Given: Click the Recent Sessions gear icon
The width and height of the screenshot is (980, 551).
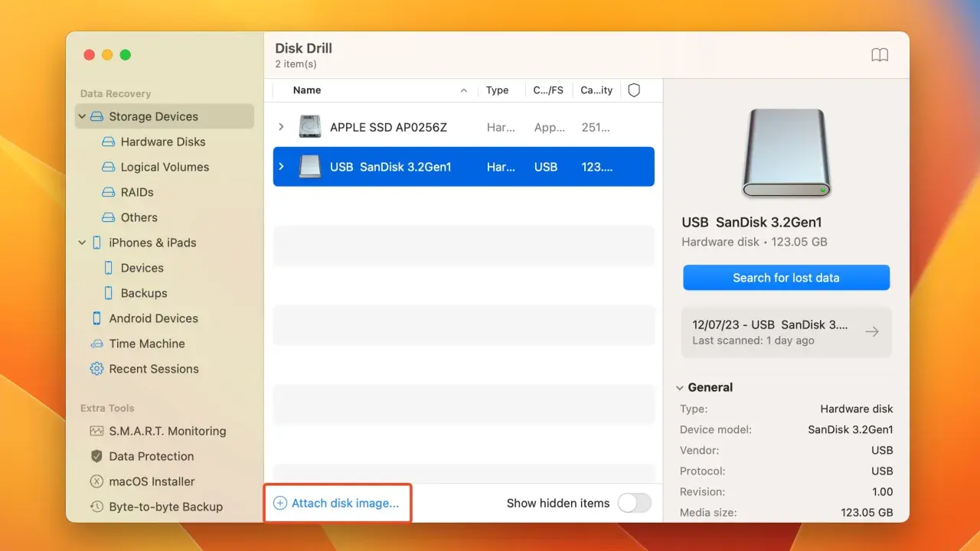Looking at the screenshot, I should (96, 369).
